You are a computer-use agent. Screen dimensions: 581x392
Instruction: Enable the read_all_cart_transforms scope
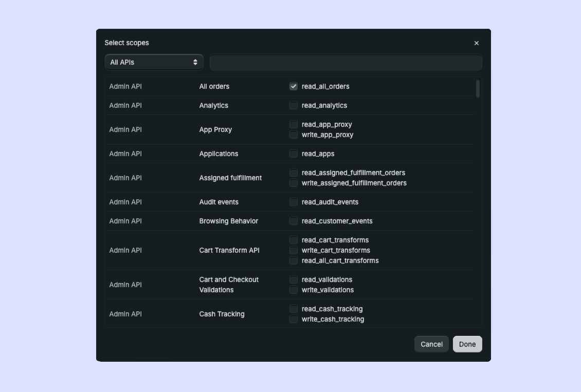click(x=294, y=261)
